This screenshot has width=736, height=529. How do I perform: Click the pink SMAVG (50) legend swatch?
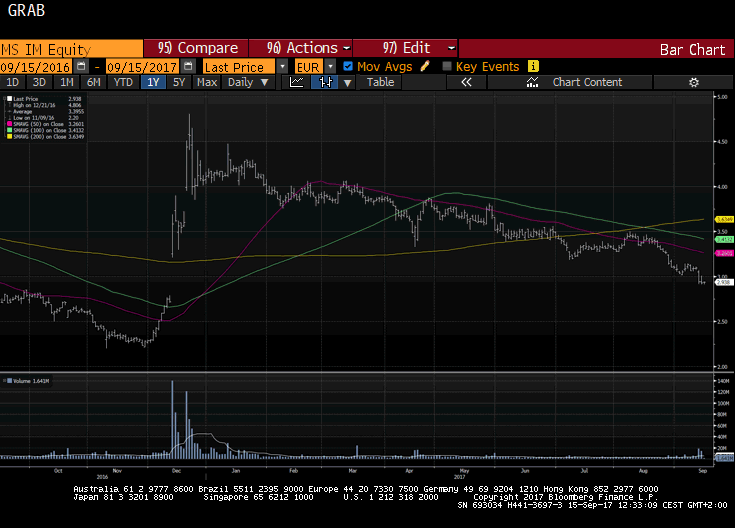tap(10, 123)
